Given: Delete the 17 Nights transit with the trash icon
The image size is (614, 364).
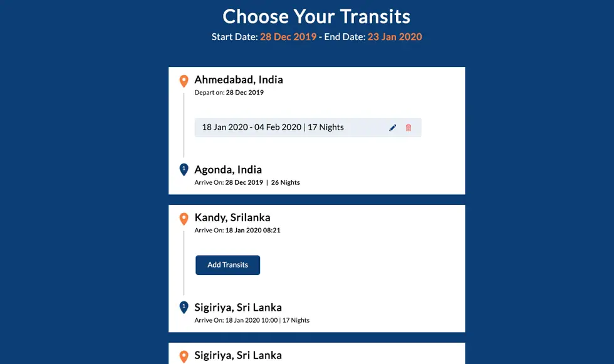Looking at the screenshot, I should point(408,128).
